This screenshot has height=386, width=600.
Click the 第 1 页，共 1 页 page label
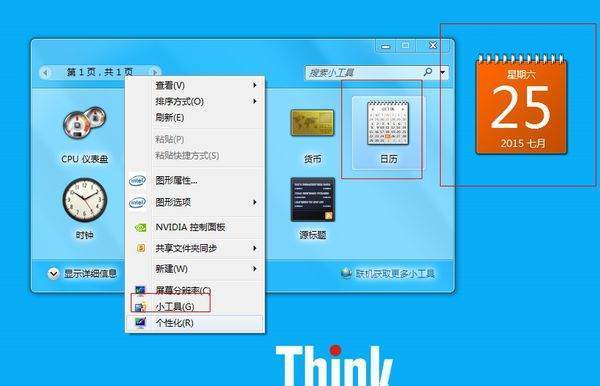pos(100,72)
